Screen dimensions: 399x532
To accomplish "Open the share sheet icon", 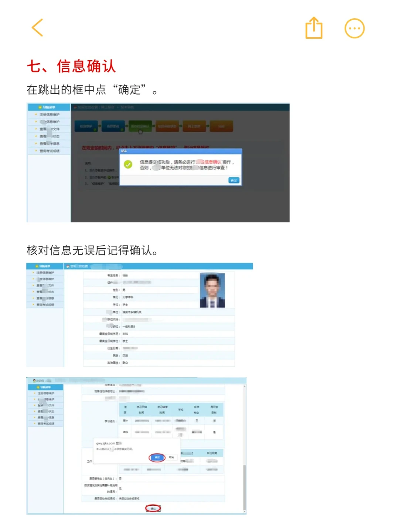I will tap(314, 28).
